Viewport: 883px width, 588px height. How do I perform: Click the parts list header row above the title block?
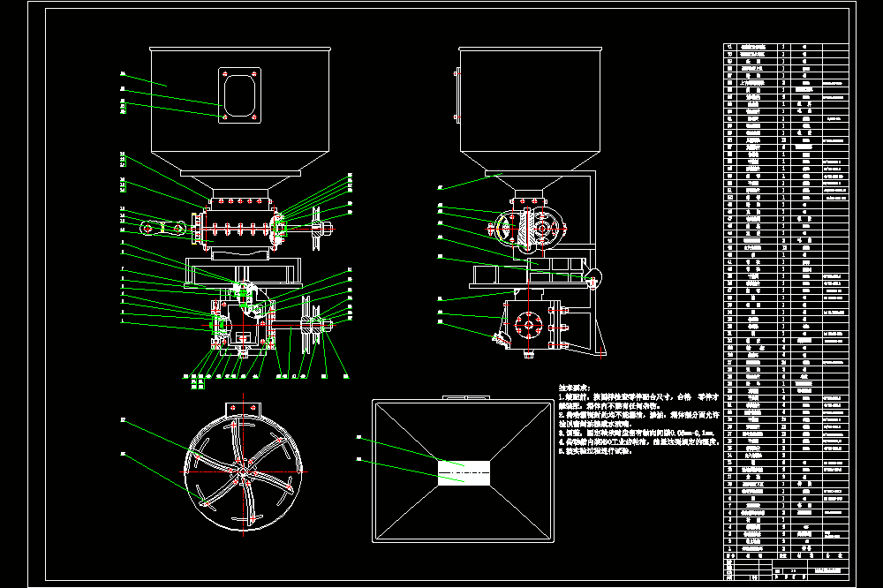(786, 555)
